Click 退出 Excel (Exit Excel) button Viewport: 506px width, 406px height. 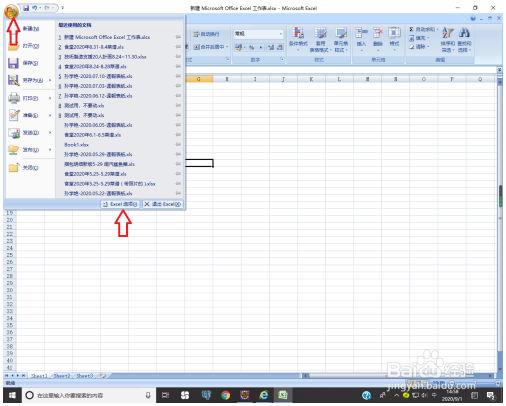tap(163, 204)
